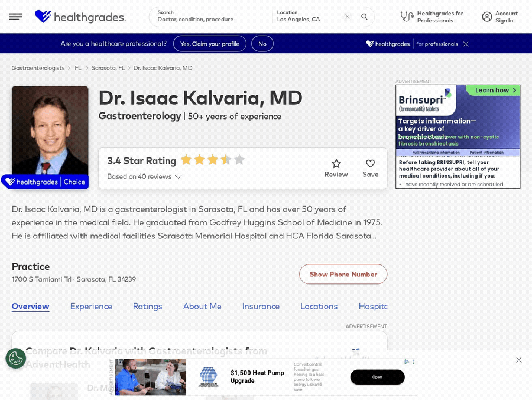Show Phone Number for the practice
The image size is (532, 400).
(343, 274)
